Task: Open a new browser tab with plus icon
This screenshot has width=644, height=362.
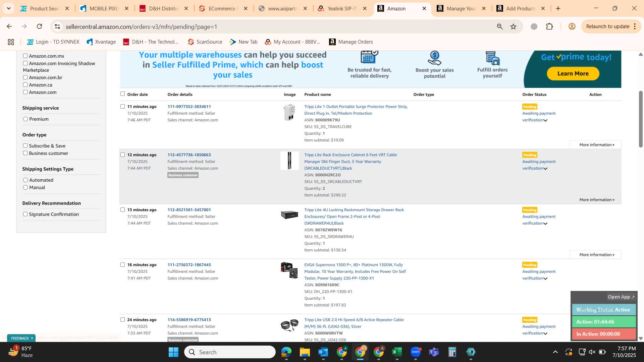Action: (x=558, y=8)
